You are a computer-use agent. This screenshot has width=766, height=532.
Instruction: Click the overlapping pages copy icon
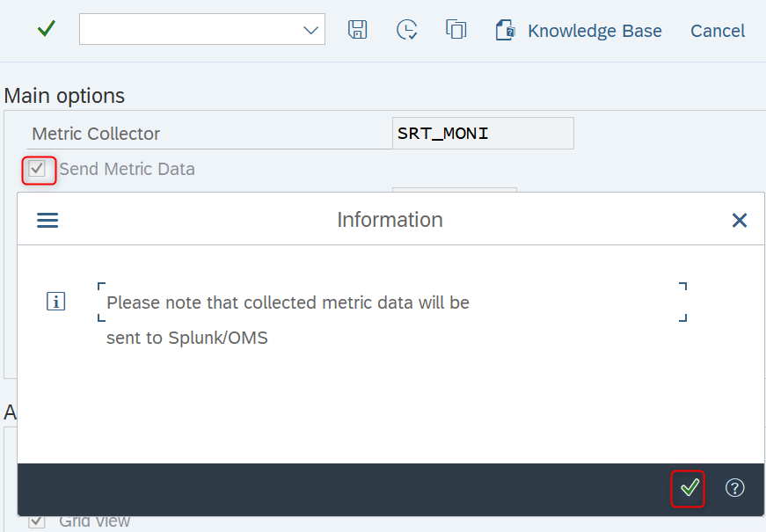point(456,29)
